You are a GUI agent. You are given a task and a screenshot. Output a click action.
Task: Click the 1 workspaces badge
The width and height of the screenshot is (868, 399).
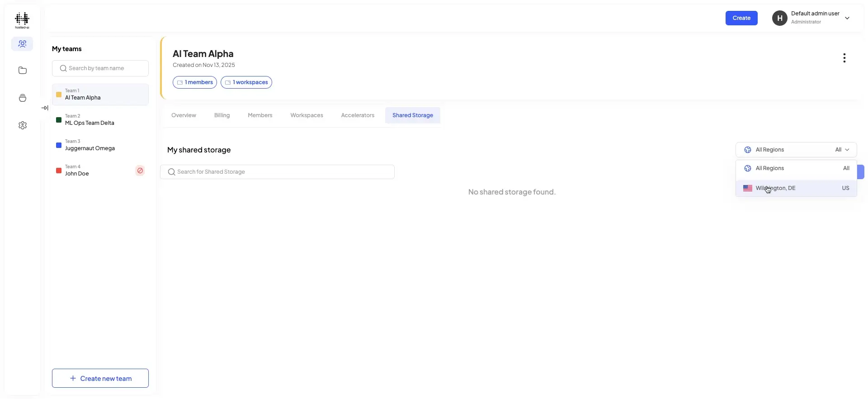246,82
